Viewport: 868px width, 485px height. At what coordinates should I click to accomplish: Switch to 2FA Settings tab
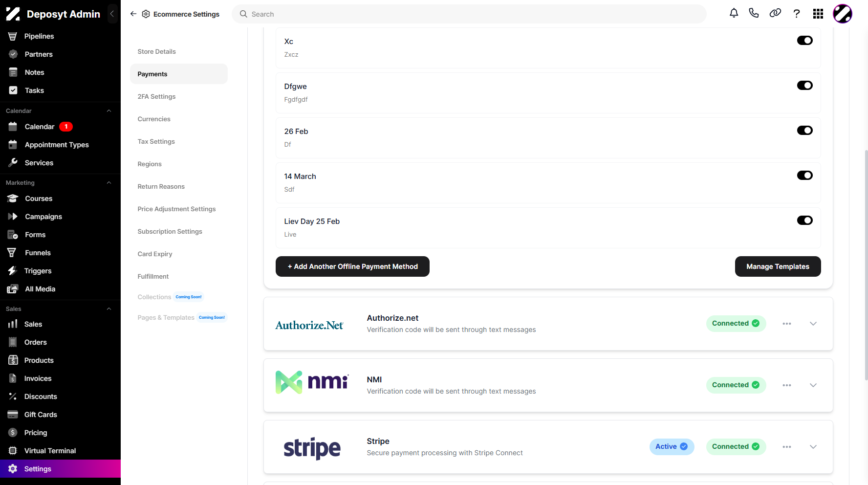pos(179,96)
